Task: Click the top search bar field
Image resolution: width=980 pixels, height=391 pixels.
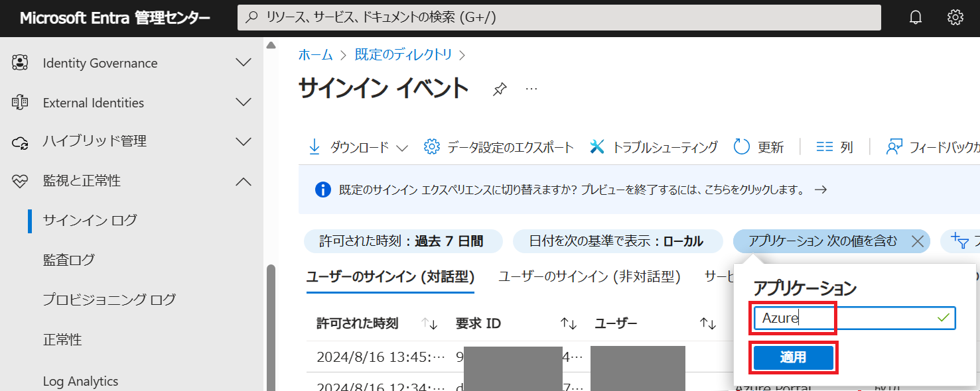Action: tap(559, 18)
